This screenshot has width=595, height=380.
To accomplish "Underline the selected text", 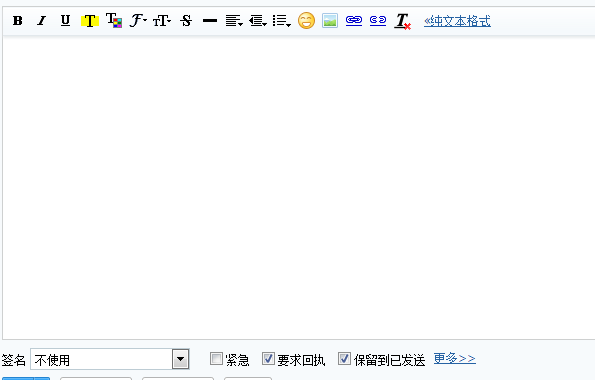I will [65, 20].
